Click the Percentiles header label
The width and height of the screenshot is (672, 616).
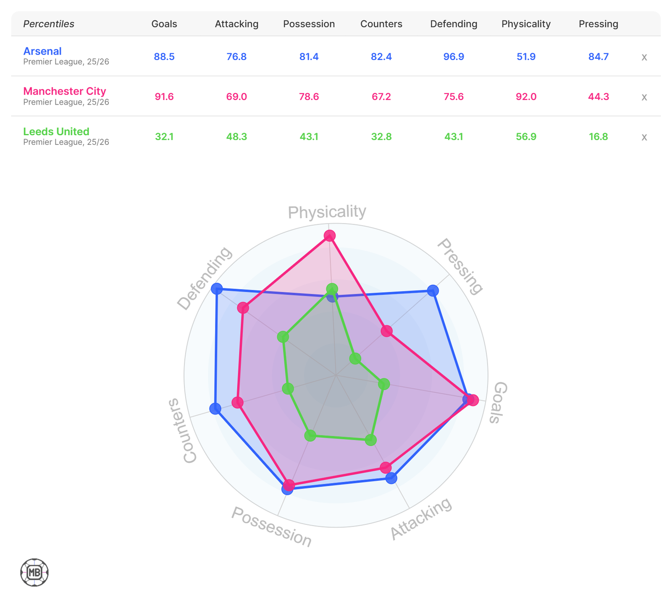click(49, 24)
